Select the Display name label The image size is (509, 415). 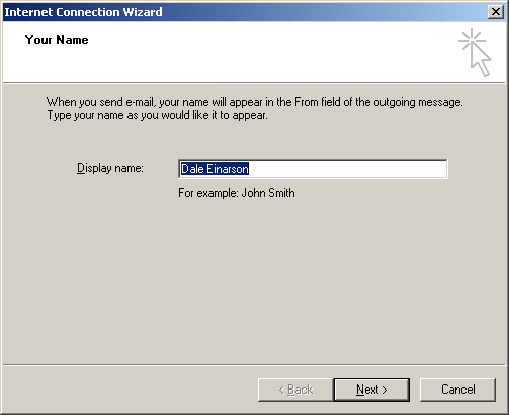(x=110, y=168)
